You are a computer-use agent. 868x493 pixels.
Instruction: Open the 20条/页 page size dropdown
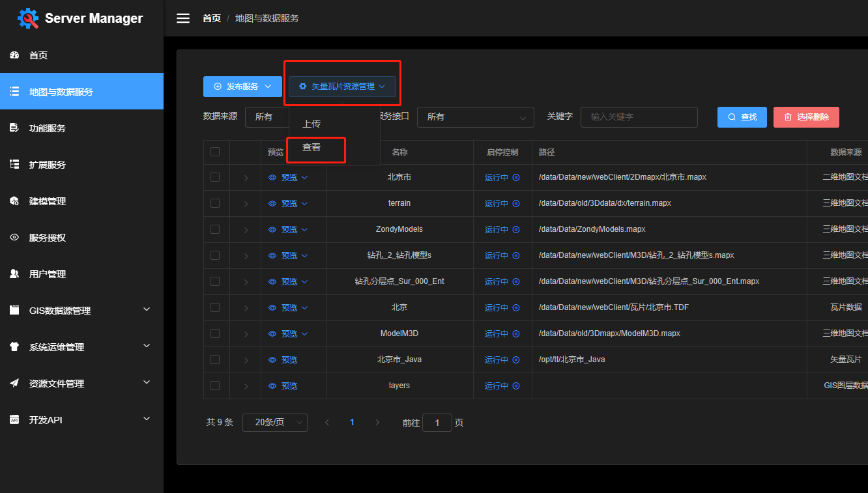pyautogui.click(x=275, y=423)
